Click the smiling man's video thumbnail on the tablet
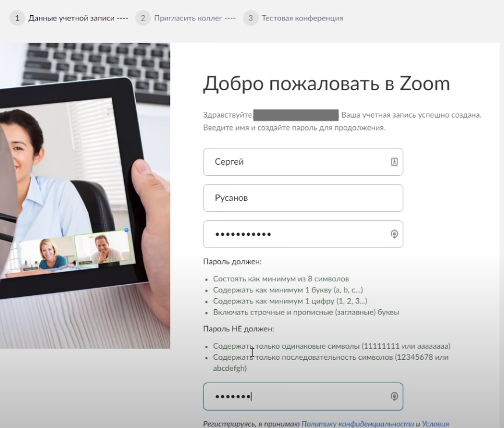 (102, 247)
